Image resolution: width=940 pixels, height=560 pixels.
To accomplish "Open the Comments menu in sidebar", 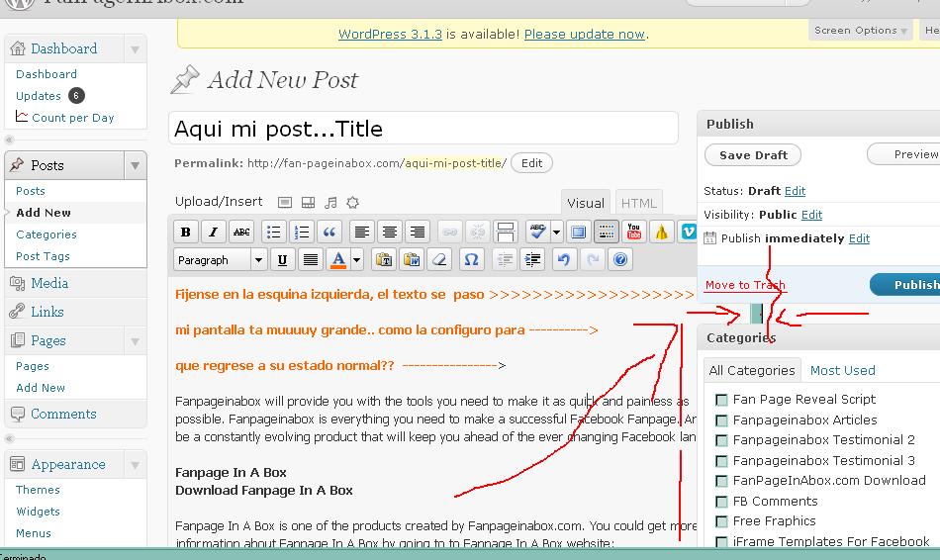I will point(63,414).
